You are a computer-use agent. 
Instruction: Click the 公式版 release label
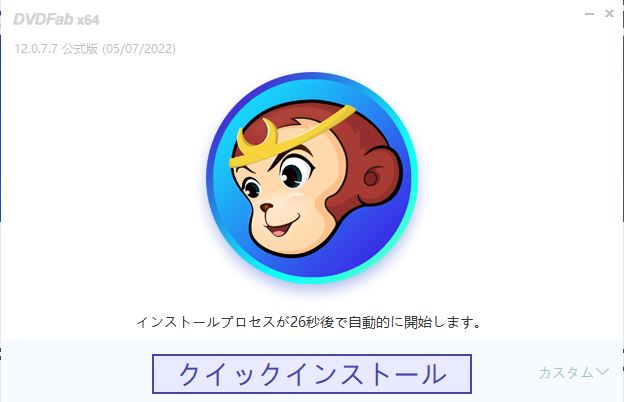[80, 49]
